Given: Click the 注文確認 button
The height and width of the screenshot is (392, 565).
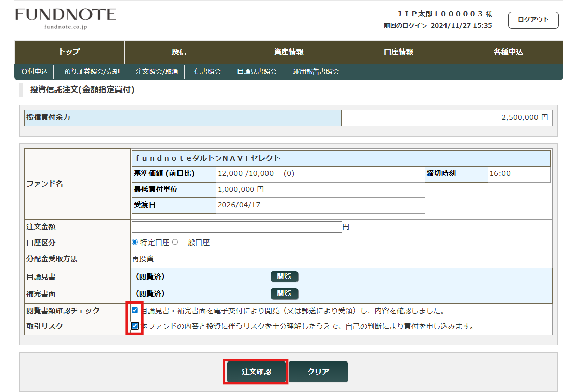Looking at the screenshot, I should pyautogui.click(x=256, y=372).
